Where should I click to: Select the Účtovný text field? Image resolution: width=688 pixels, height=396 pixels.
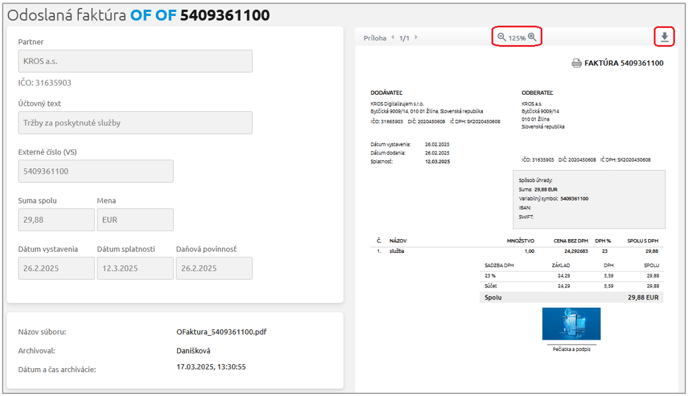[x=135, y=123]
